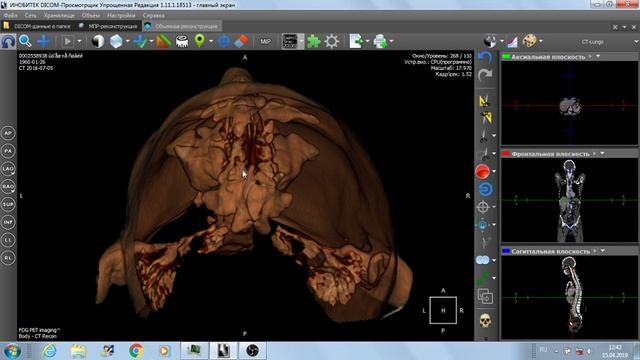Expand the Аксиальная плоскость panel dropdown

(598, 57)
